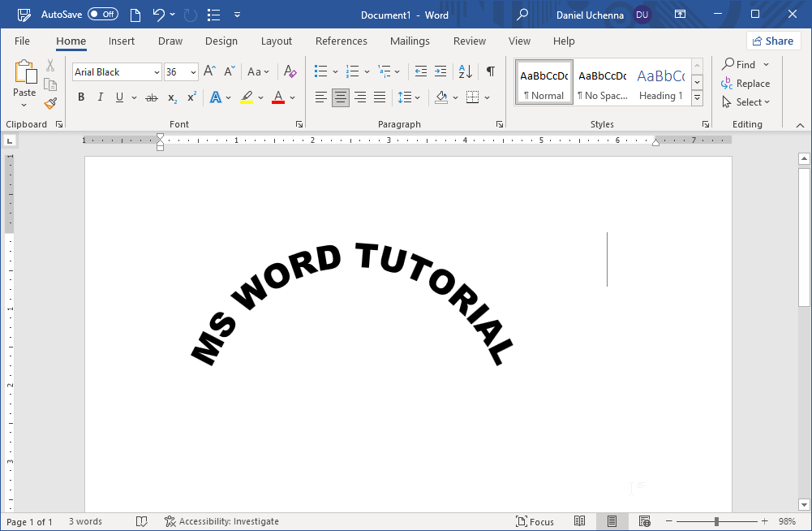Apply Subscript formatting

170,97
